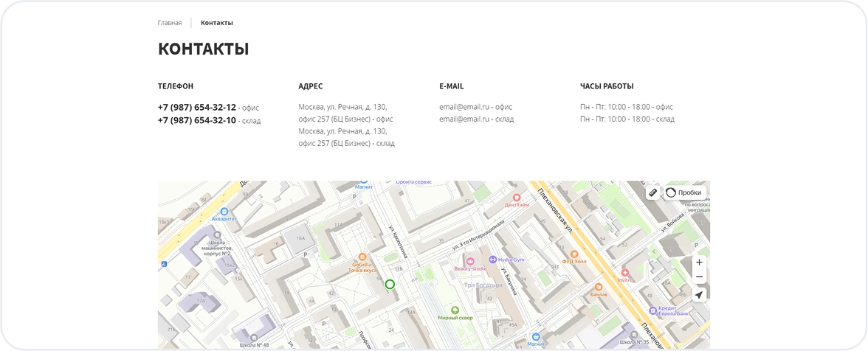The height and width of the screenshot is (351, 868).
Task: Click the Ванлав food marker
Action: pos(598,287)
